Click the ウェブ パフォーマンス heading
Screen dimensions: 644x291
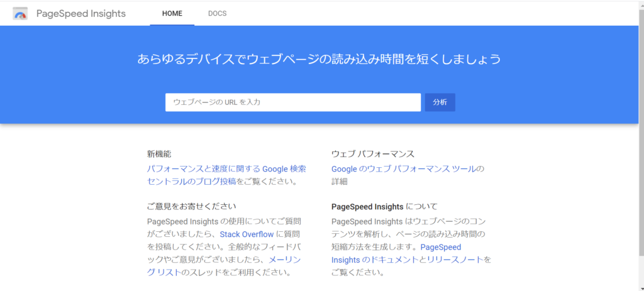pyautogui.click(x=373, y=154)
